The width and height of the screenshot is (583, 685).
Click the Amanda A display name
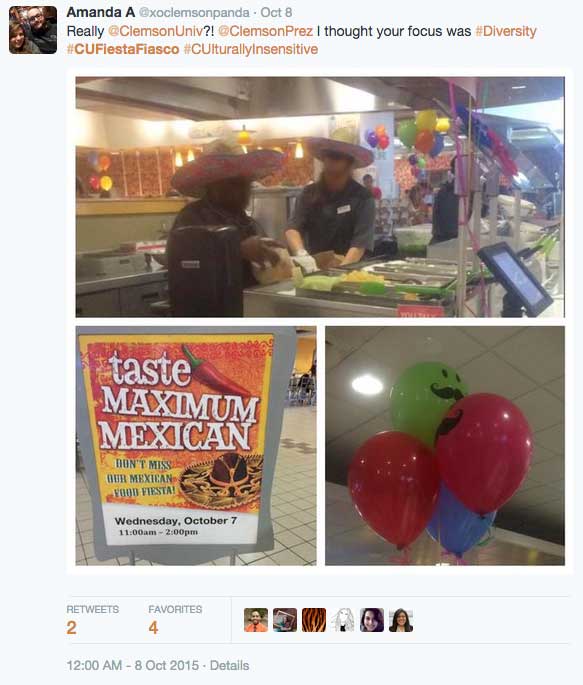tap(100, 12)
